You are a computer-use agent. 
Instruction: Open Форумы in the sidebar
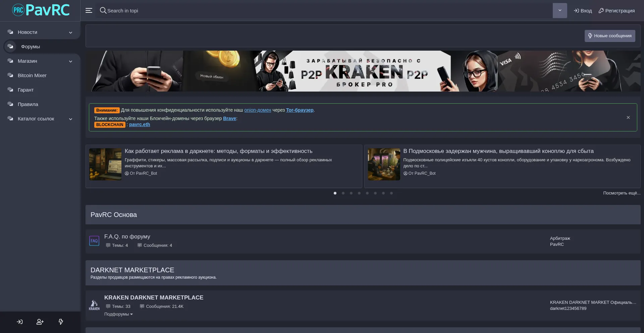(31, 47)
